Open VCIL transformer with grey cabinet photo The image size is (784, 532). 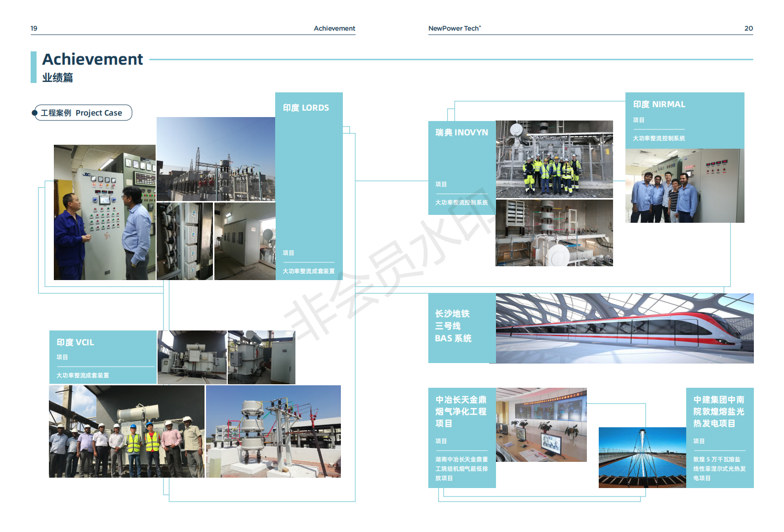click(261, 358)
